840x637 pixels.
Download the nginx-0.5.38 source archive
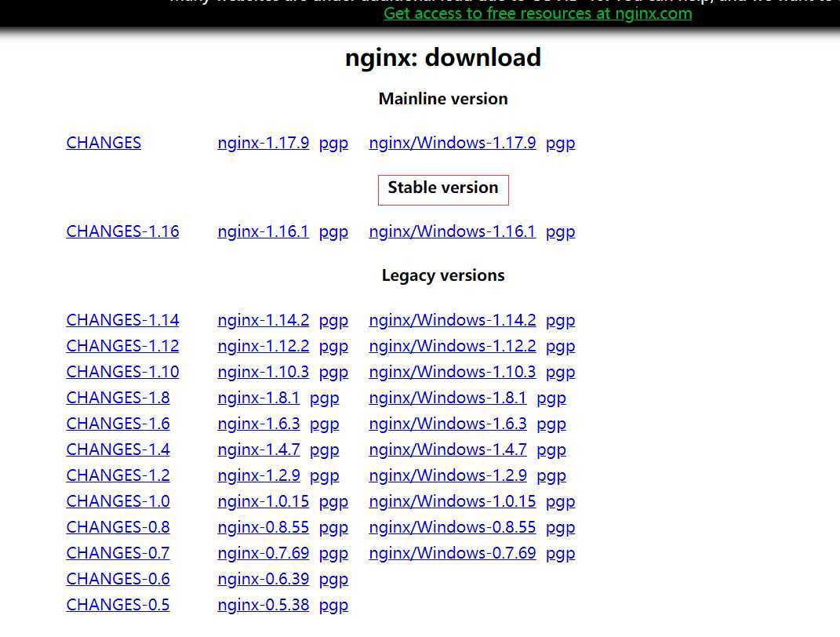tap(263, 604)
